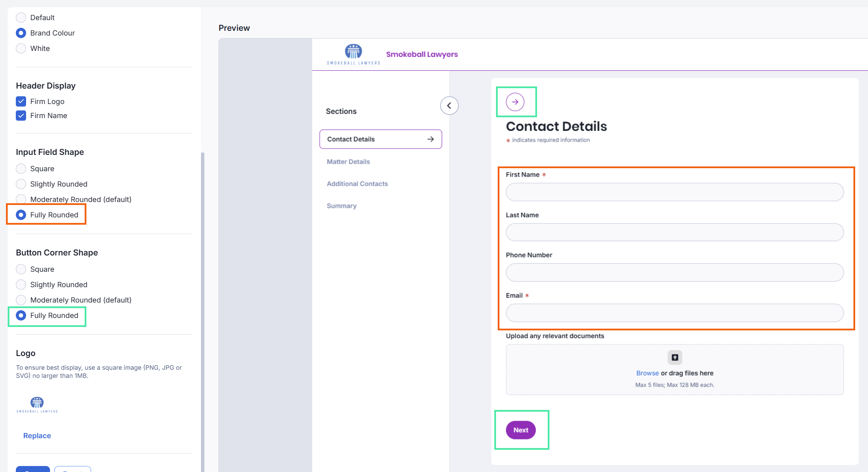
Task: Click into the First Name input field
Action: click(674, 192)
